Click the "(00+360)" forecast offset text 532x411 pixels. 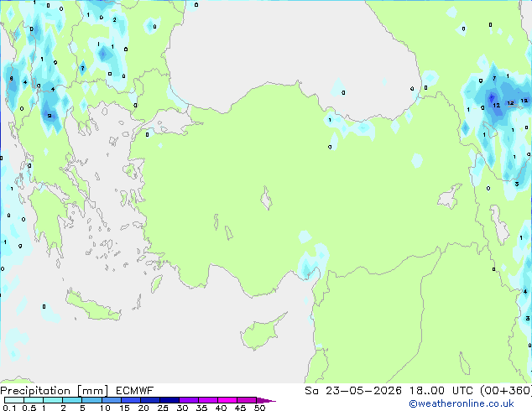click(x=506, y=391)
